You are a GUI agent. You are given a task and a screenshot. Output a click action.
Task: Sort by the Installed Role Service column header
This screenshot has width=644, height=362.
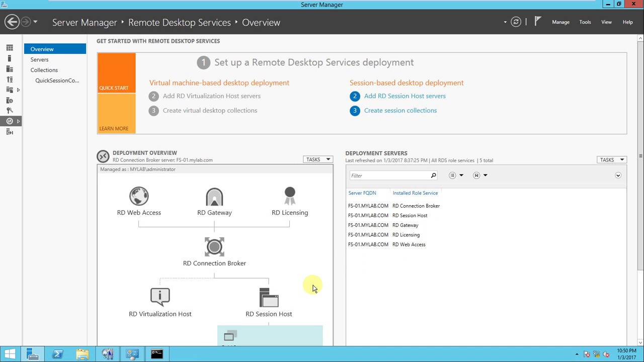pos(415,193)
